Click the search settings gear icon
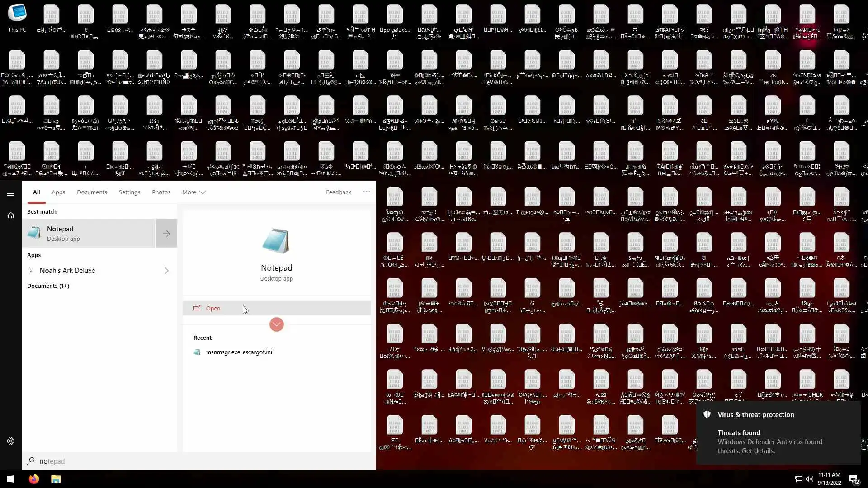The image size is (868, 488). [11, 441]
